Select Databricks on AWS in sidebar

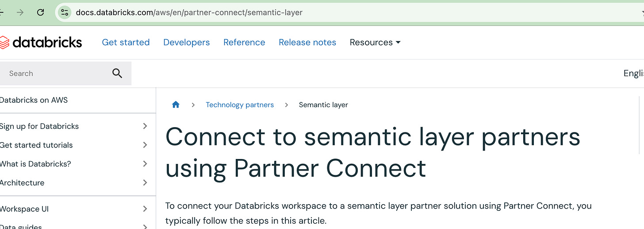34,100
